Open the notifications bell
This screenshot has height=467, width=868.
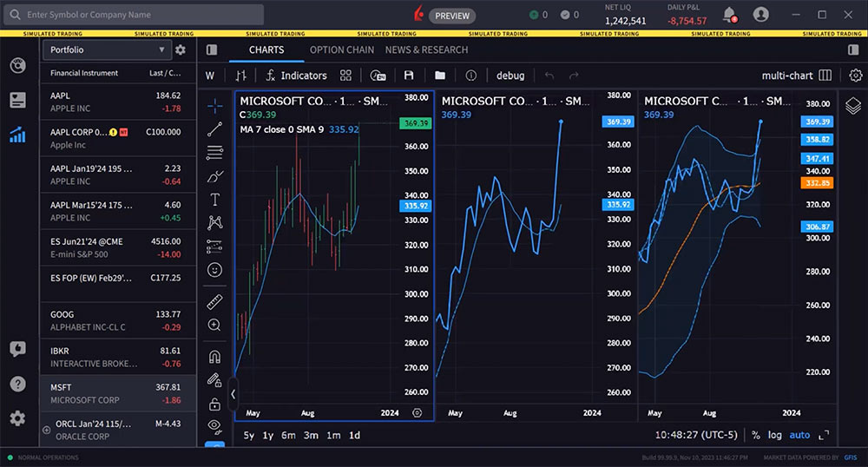[x=729, y=14]
